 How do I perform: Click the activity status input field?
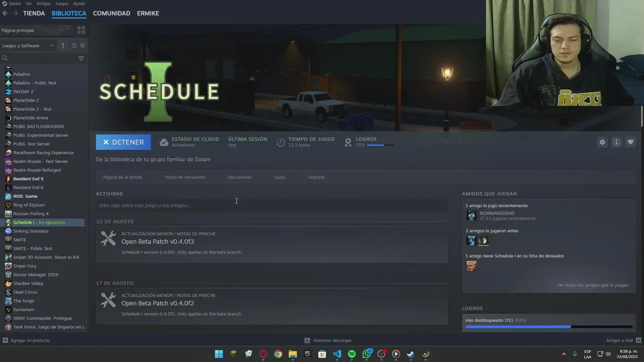(x=272, y=205)
